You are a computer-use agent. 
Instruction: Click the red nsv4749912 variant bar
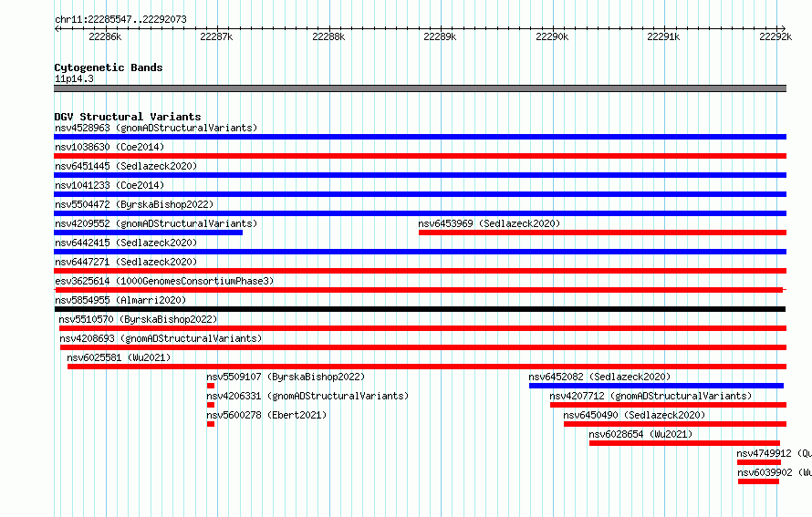[759, 462]
